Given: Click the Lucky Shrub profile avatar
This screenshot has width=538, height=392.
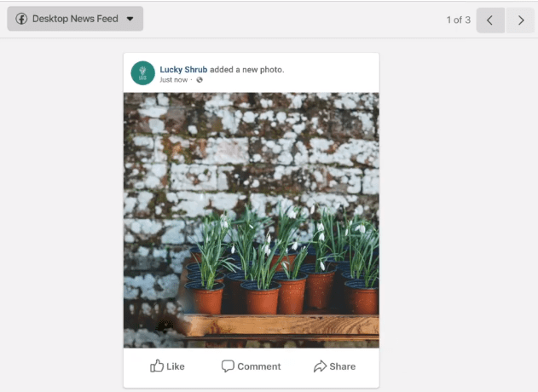Looking at the screenshot, I should tap(142, 73).
